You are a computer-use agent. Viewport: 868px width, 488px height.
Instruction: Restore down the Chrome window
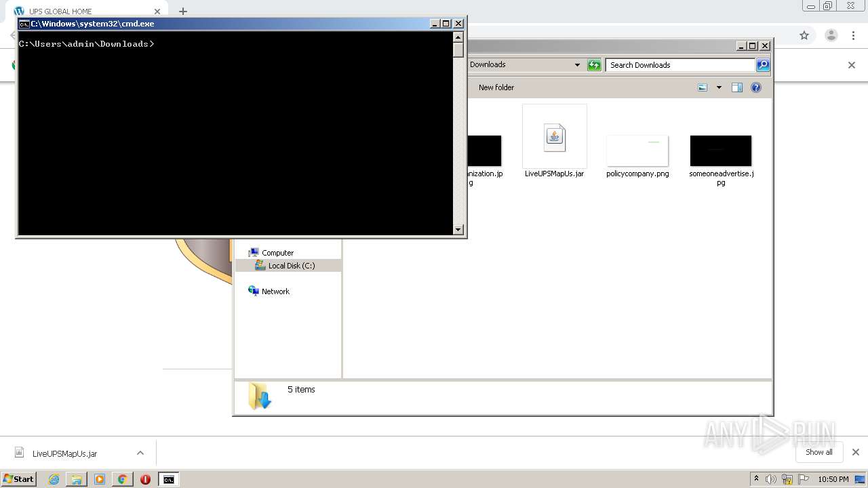click(827, 6)
